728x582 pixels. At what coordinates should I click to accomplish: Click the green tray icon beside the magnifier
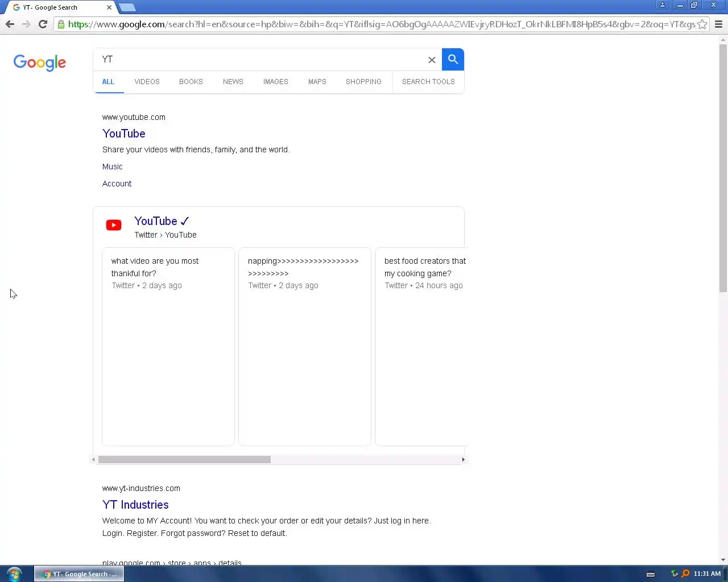pos(675,573)
